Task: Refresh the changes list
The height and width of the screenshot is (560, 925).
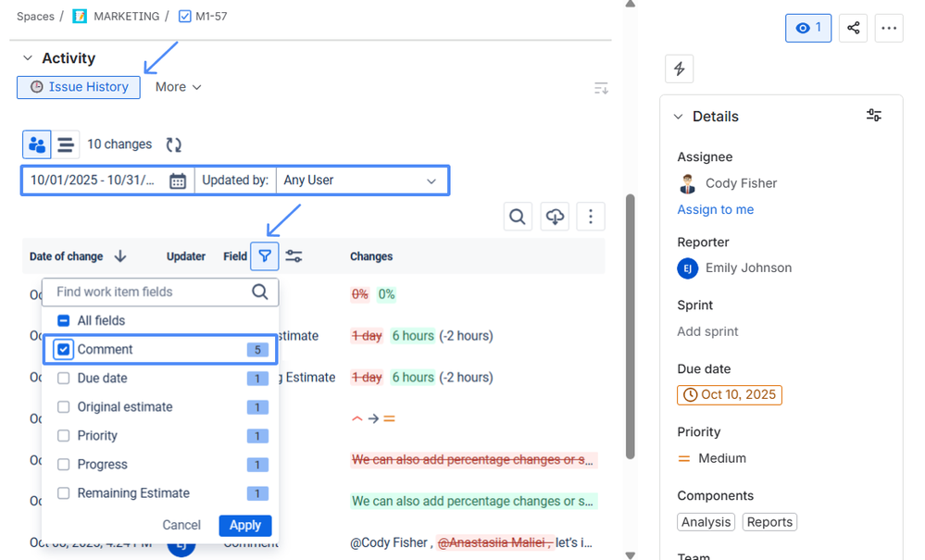Action: click(x=173, y=144)
